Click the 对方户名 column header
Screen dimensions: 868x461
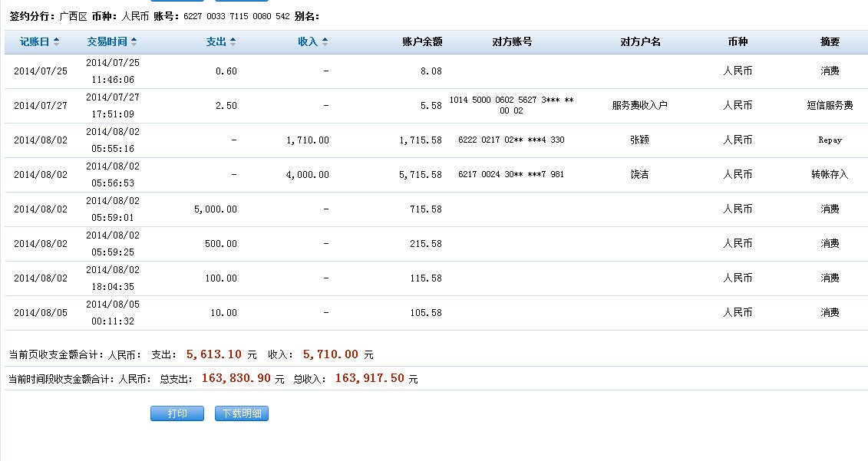click(x=640, y=42)
